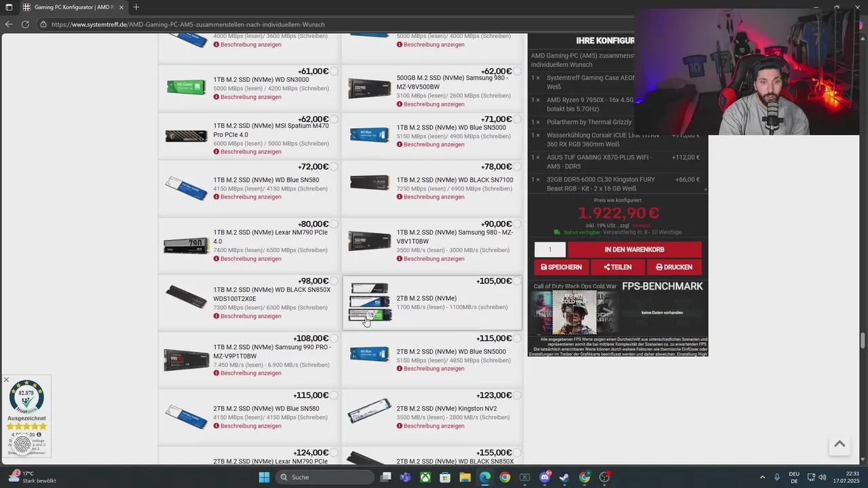Choose the 500GB Samsung 980 SSD option radio
This screenshot has height=488, width=868.
[517, 71]
